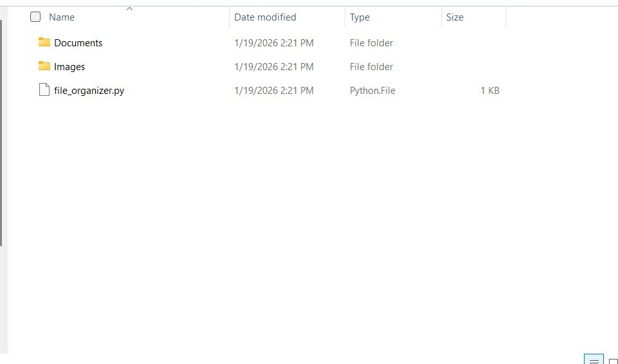Image resolution: width=618 pixels, height=364 pixels.
Task: Switch to Large icons view
Action: tap(613, 361)
